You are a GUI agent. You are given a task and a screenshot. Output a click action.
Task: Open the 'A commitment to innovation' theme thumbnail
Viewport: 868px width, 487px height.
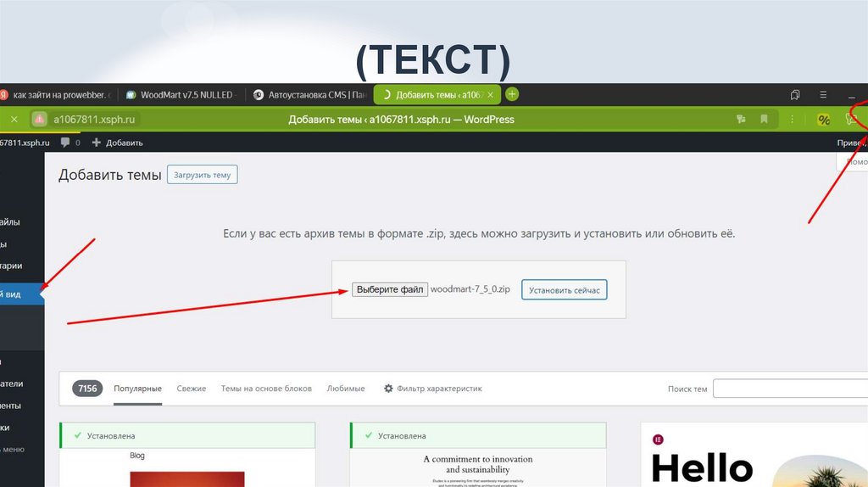[478, 468]
